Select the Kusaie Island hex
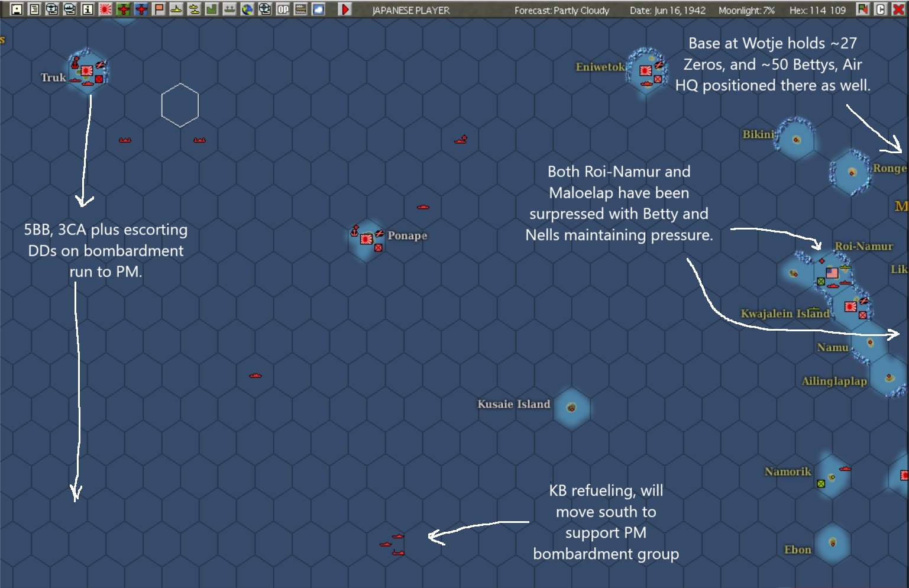909x588 pixels. pos(571,408)
